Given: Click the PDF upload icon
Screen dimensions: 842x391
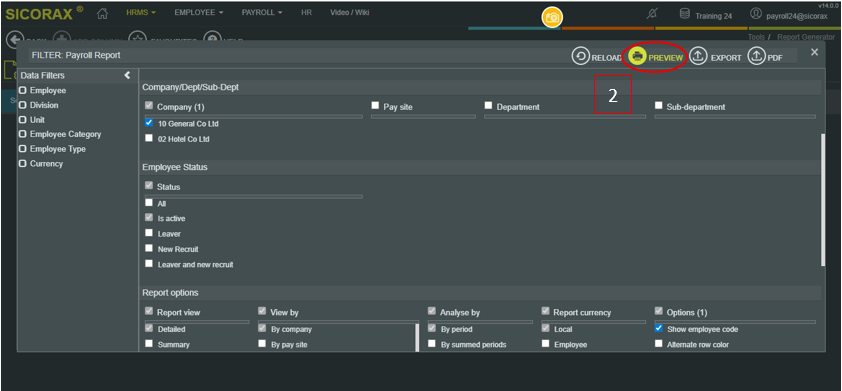Looking at the screenshot, I should pyautogui.click(x=756, y=56).
